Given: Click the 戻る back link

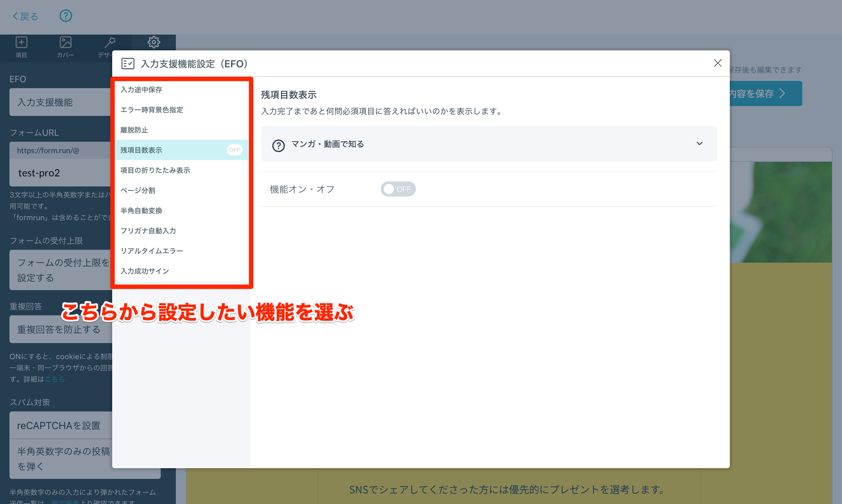Looking at the screenshot, I should click(25, 16).
